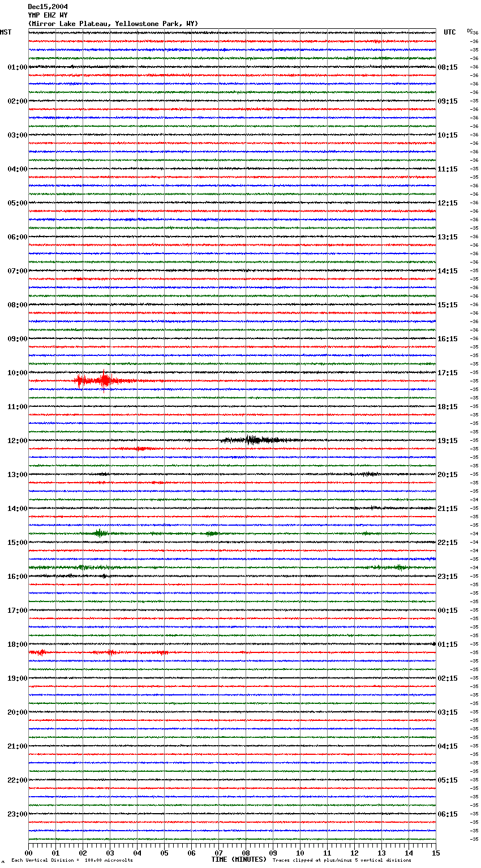Select the 03:00 MST time label
The image size is (481, 868).
17,135
